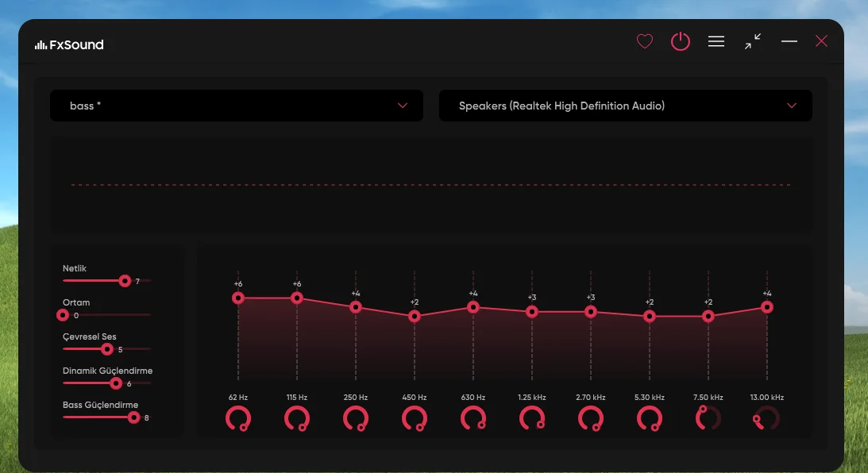Click the FxSound logo
The height and width of the screenshot is (473, 868).
pos(69,44)
